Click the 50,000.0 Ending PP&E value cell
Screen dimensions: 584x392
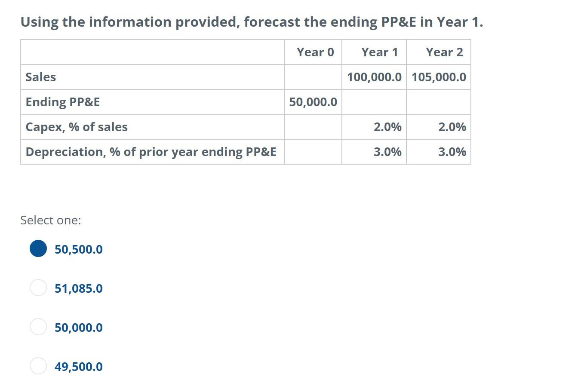coord(313,102)
